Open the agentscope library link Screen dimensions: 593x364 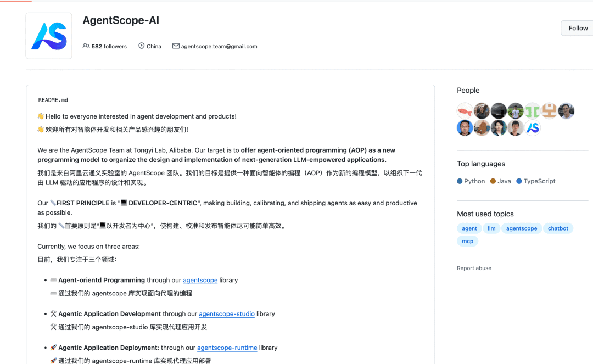(200, 280)
